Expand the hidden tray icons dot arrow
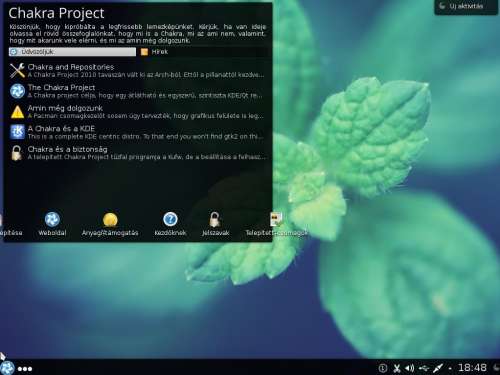 click(x=450, y=368)
